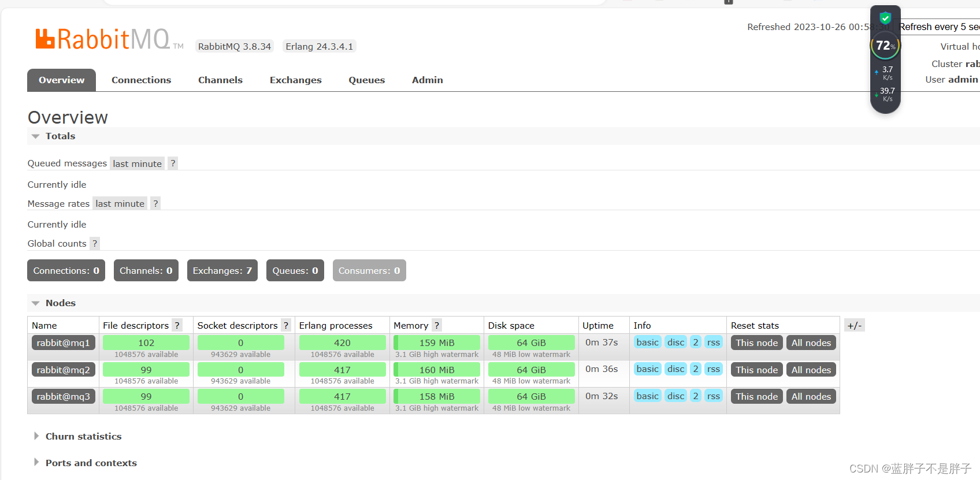
Task: Toggle node table columns with +/- button
Action: (854, 325)
